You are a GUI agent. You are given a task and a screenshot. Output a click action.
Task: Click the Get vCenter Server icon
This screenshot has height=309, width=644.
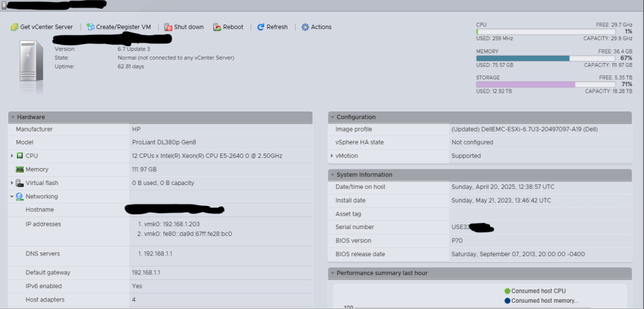[14, 27]
